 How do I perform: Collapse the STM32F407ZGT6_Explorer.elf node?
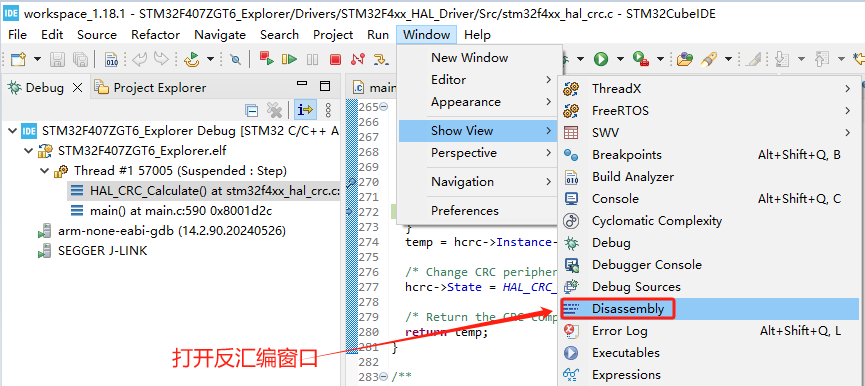(29, 151)
